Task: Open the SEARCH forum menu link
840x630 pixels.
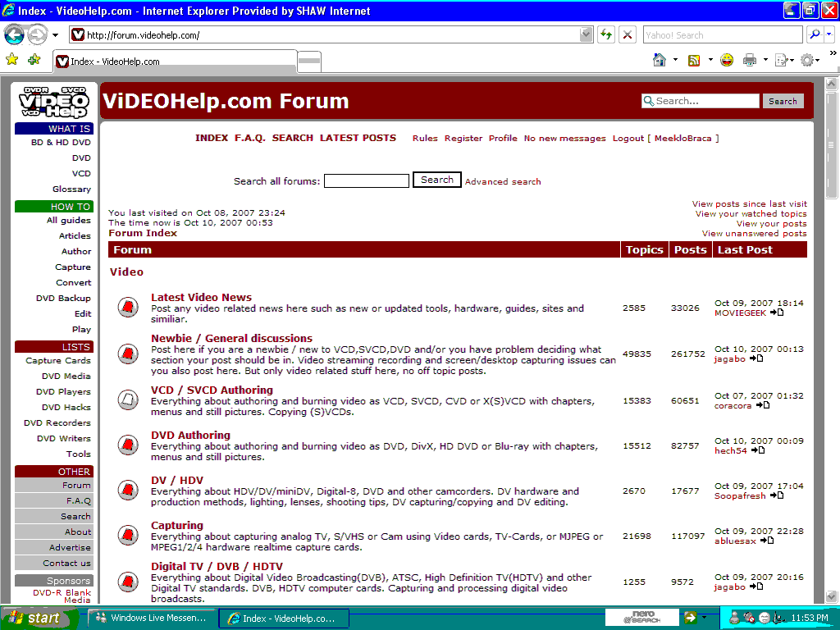Action: click(293, 138)
